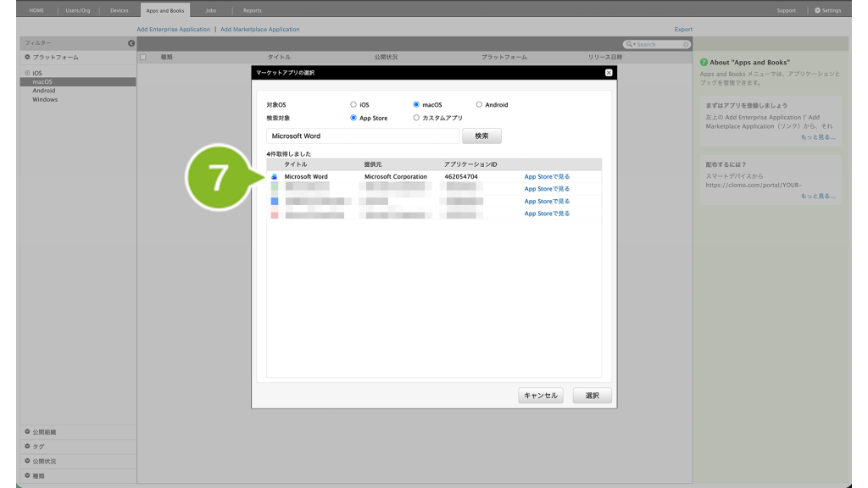868x488 pixels.
Task: Collapse the filter panel arrow icon
Action: click(131, 43)
